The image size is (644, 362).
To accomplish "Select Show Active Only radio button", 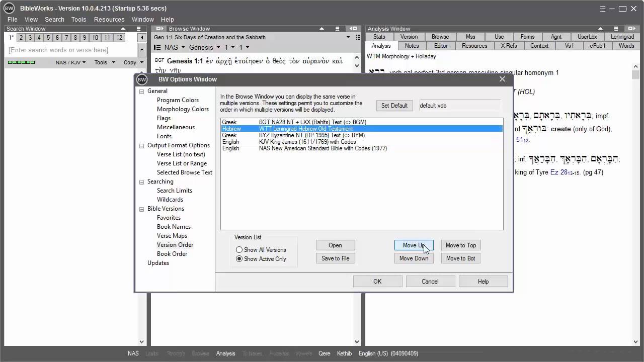I will (x=239, y=259).
